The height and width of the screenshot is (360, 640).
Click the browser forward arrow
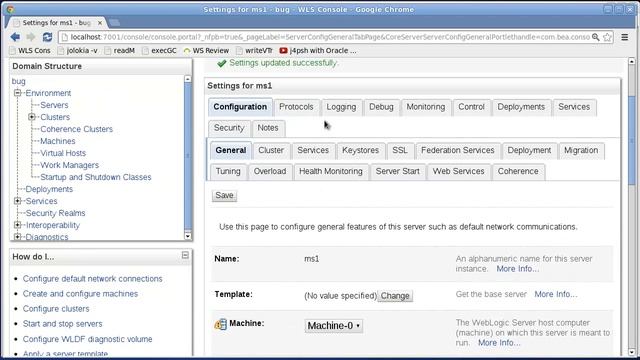[31, 37]
